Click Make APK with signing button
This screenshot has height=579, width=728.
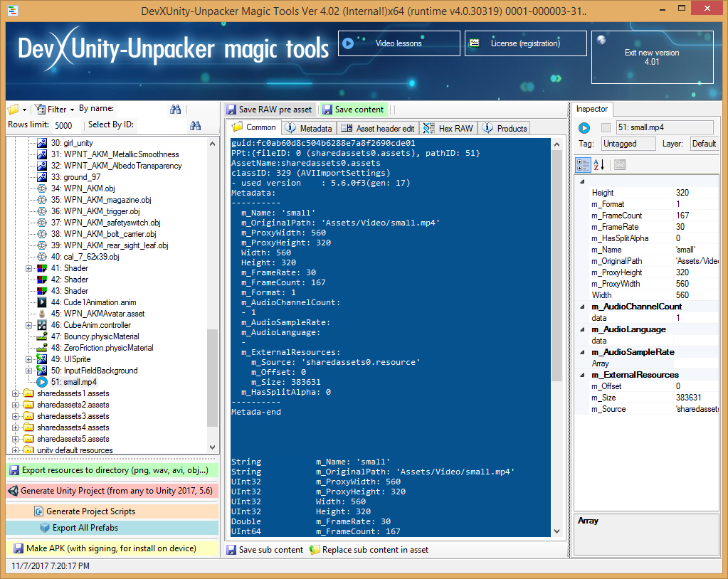[x=112, y=548]
